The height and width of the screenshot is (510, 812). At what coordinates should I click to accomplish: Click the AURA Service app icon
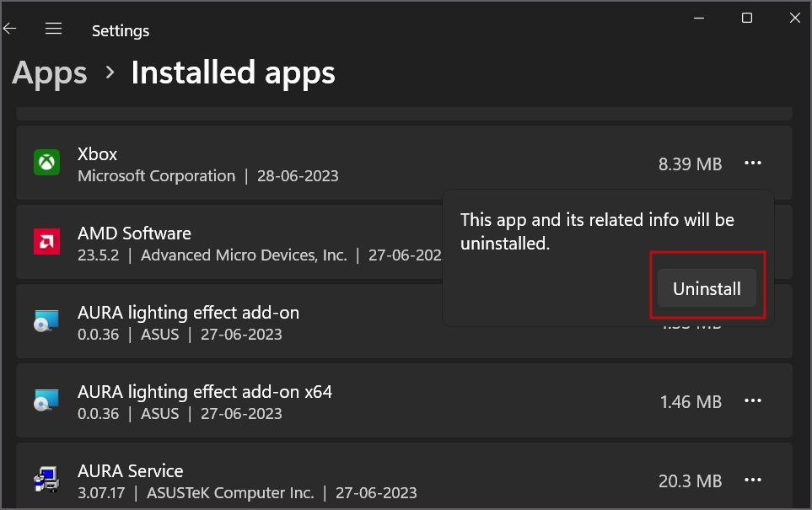pos(46,480)
